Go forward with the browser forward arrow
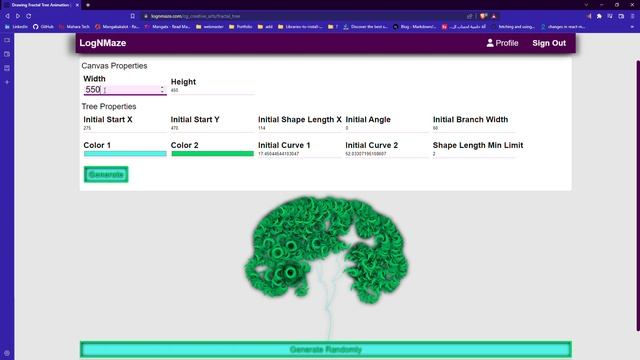Screen dimensions: 640x360 click(18, 16)
